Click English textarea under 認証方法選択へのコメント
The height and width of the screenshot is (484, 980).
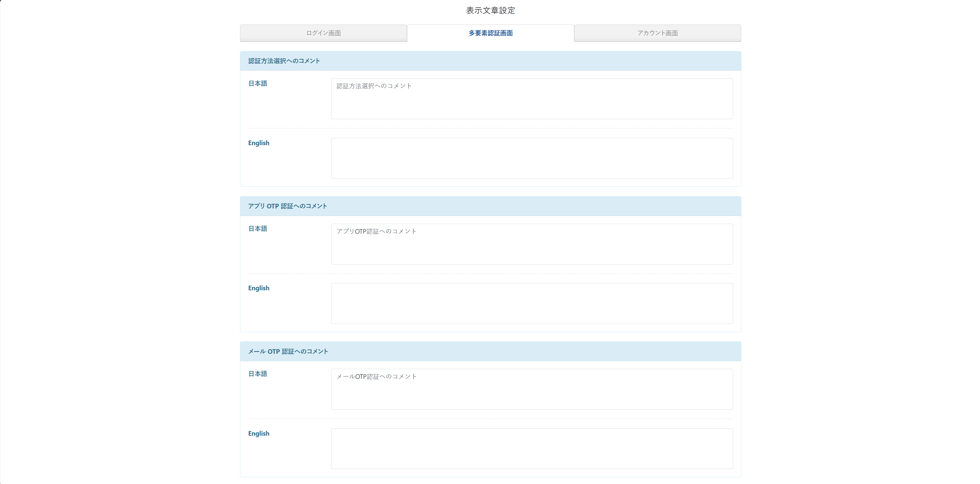(532, 158)
